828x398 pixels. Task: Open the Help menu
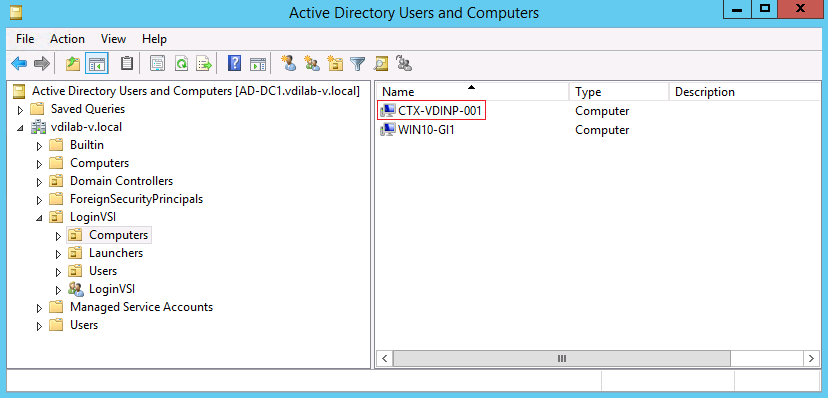pyautogui.click(x=154, y=39)
